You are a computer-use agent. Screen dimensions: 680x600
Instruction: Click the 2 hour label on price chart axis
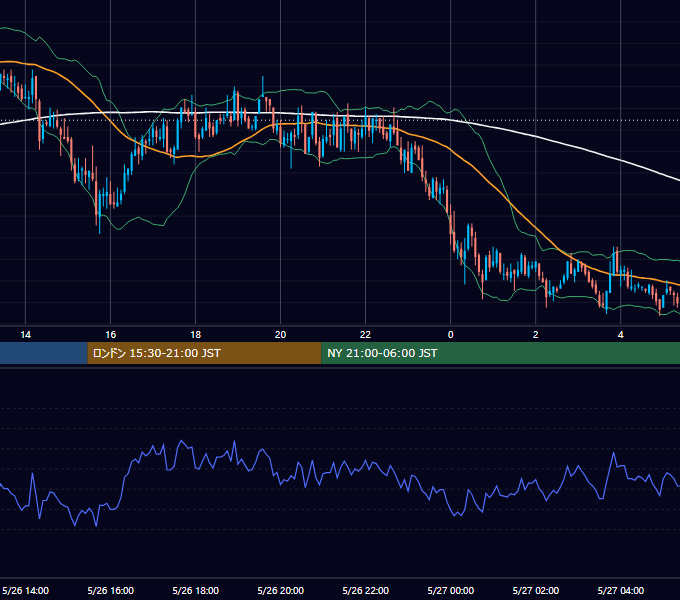point(536,335)
